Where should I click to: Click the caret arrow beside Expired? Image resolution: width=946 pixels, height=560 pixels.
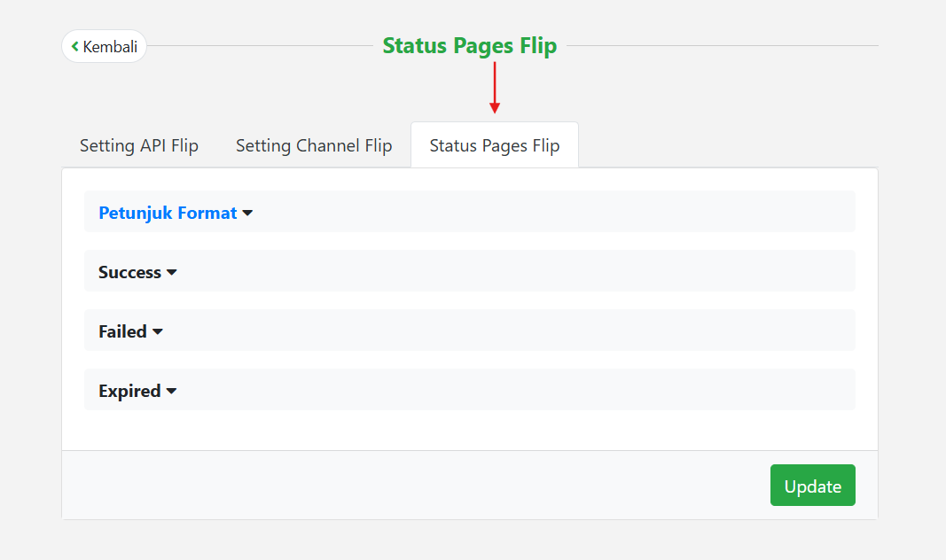click(x=171, y=391)
